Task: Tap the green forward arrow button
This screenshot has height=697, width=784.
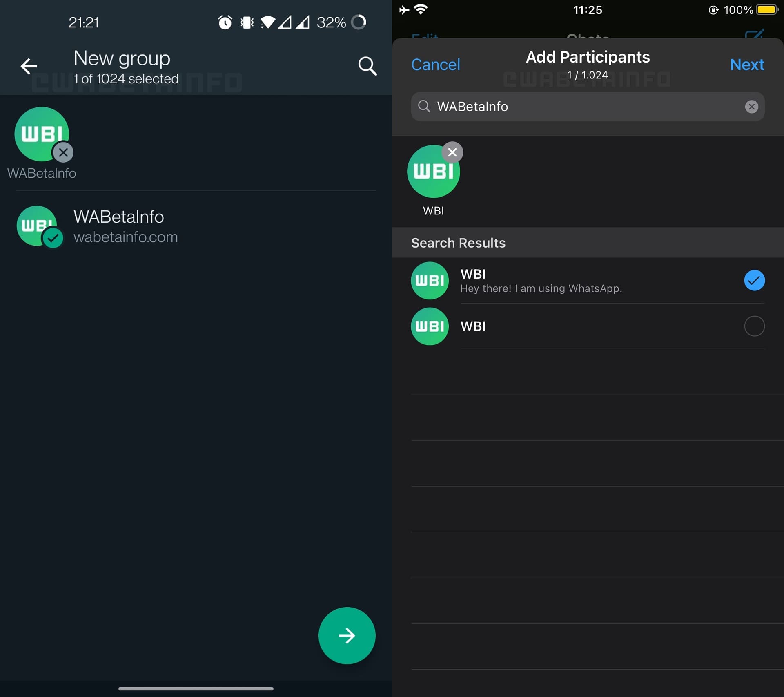Action: (x=347, y=634)
